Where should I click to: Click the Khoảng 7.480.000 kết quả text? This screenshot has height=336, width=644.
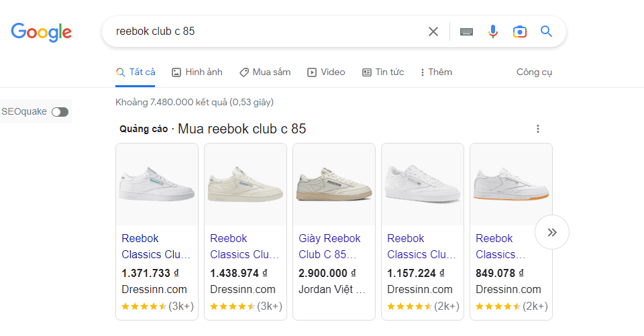point(195,103)
